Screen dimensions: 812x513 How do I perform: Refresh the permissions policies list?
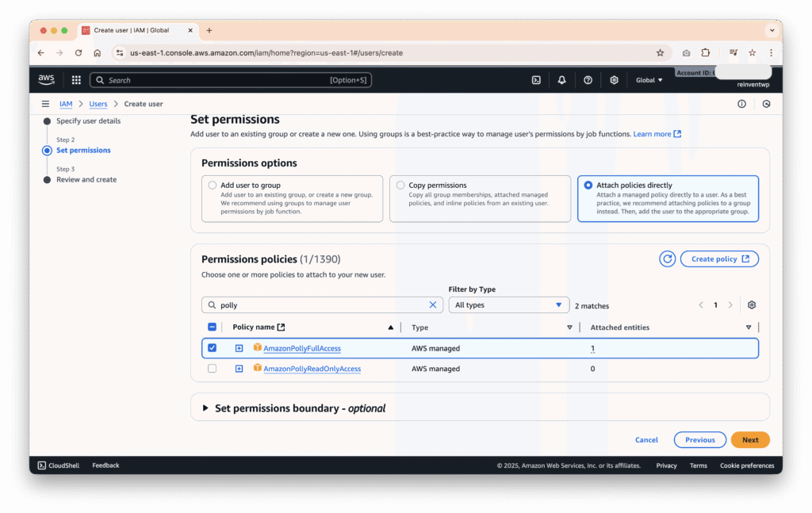668,259
